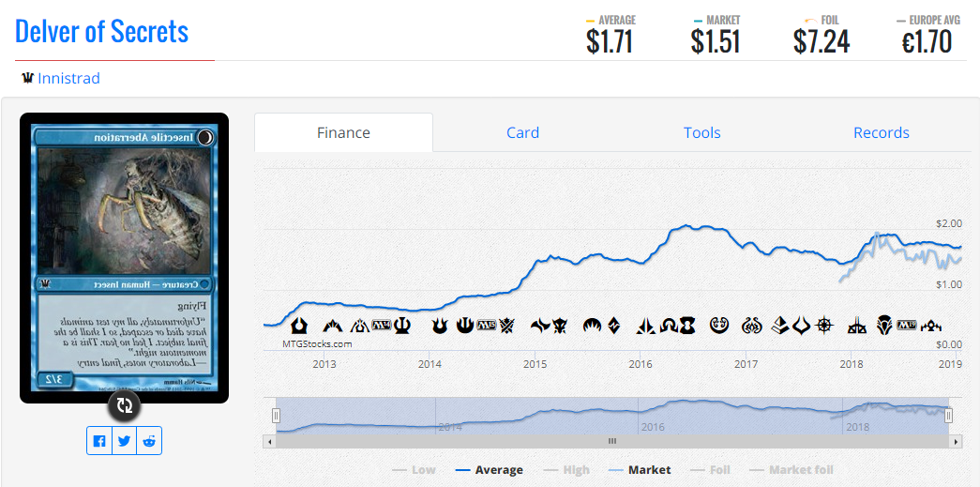Click the Dominaria set marker
Image resolution: width=980 pixels, height=487 pixels.
pyautogui.click(x=884, y=325)
